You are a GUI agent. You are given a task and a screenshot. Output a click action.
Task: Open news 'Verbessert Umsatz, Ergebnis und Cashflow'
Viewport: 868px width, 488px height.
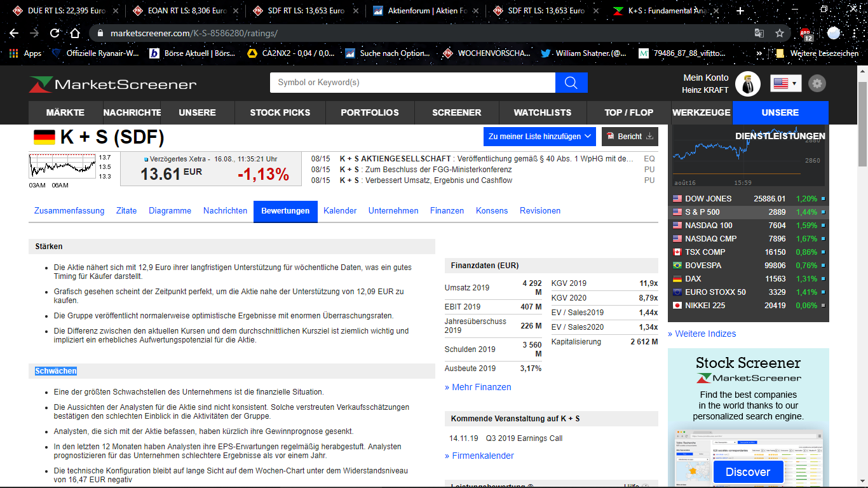[x=438, y=180]
